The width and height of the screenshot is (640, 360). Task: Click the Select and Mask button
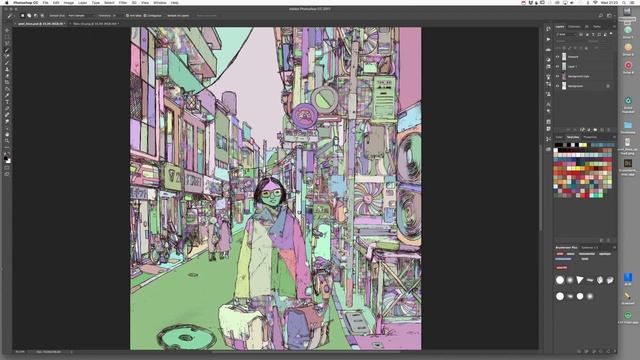pos(207,16)
